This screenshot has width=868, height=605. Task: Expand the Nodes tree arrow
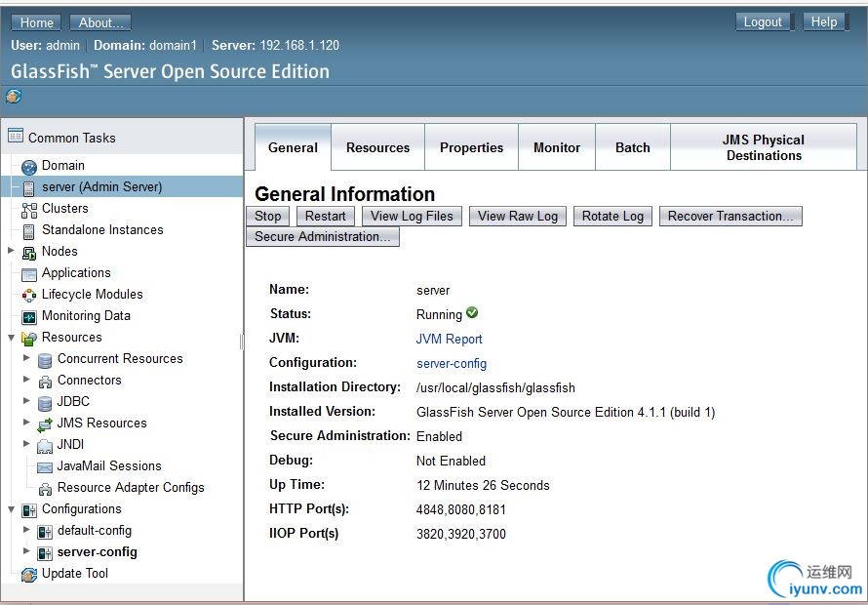point(11,251)
